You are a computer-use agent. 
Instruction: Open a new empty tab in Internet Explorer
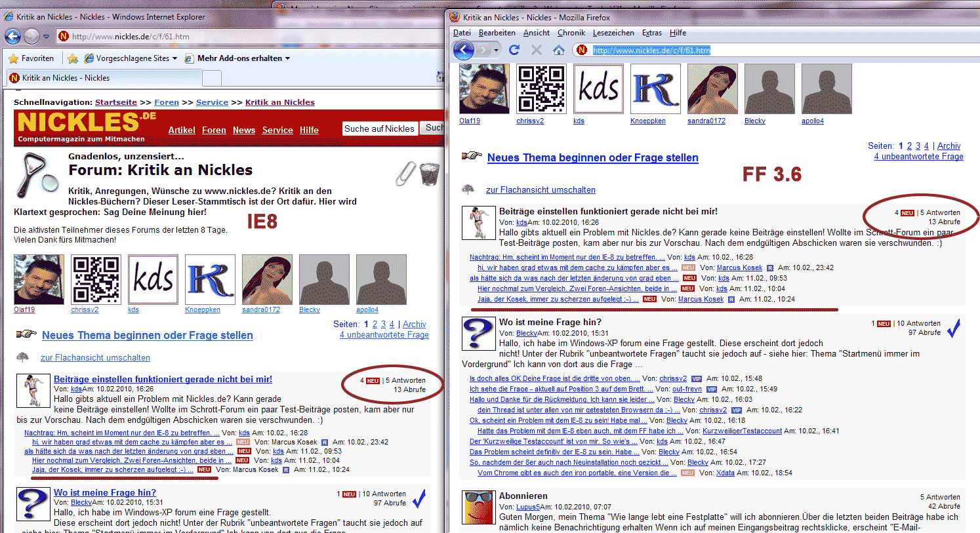[212, 78]
